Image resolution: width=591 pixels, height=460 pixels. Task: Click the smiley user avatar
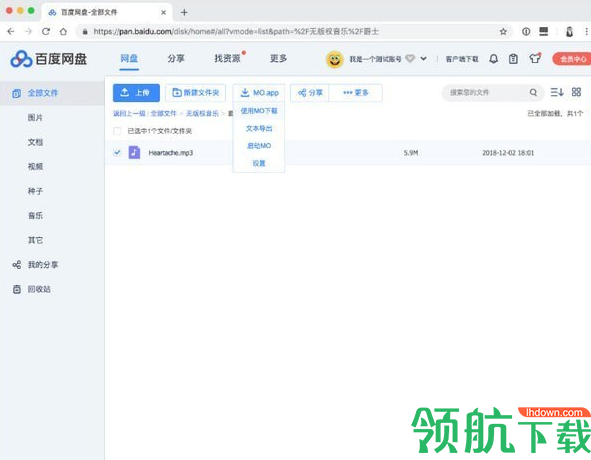tap(334, 59)
